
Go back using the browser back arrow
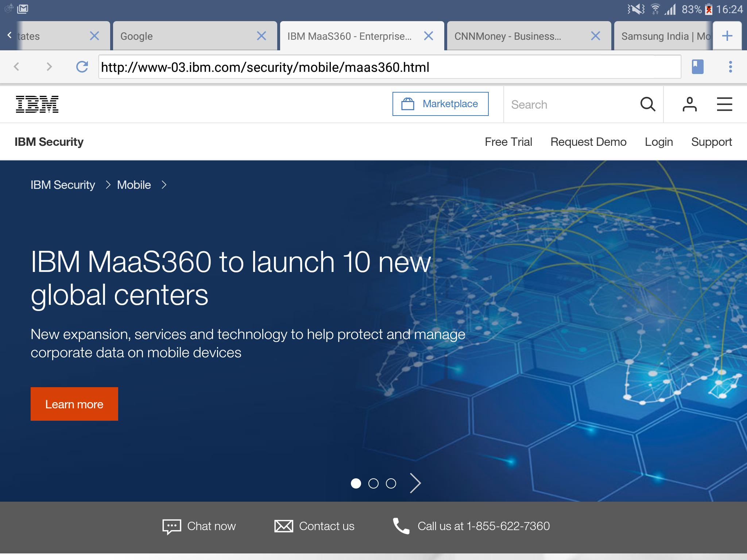[16, 67]
